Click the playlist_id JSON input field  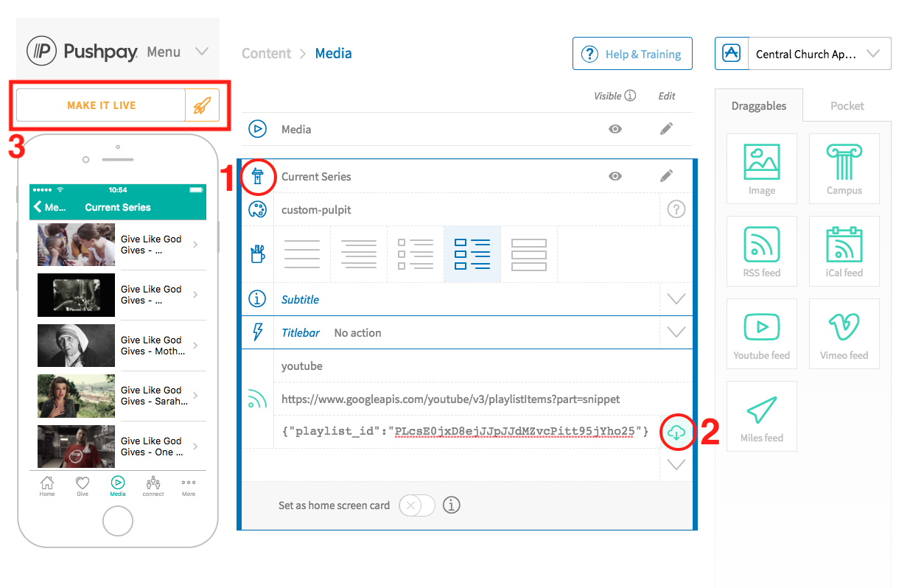(x=464, y=432)
